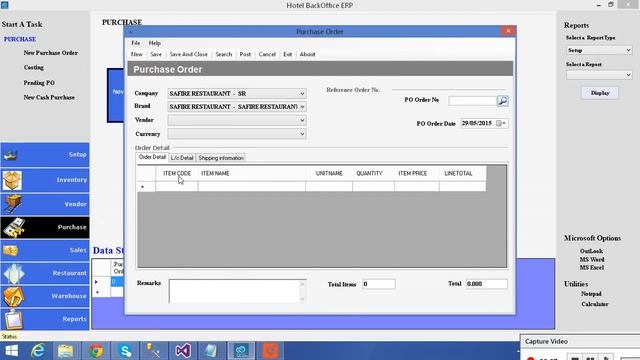Viewport: 640px width, 360px height.
Task: Open the Reports module clipboard icon
Action: coord(13,319)
